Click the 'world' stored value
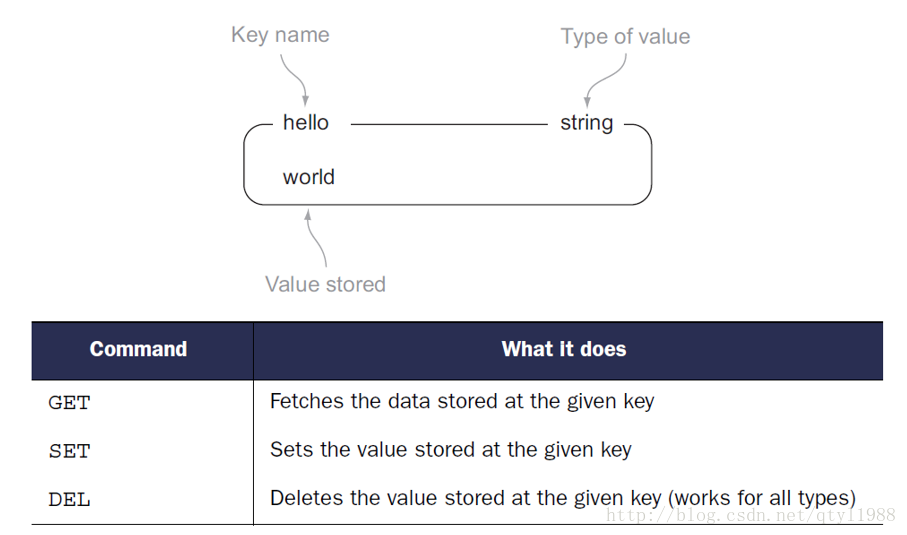Viewport: 907px width, 535px height. point(308,177)
